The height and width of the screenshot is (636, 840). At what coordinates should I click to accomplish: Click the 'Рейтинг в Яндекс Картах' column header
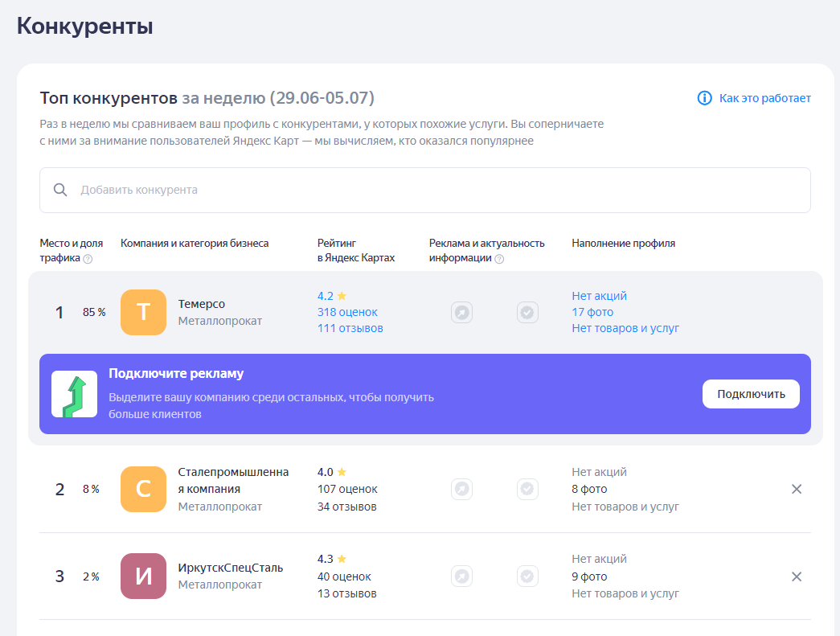pyautogui.click(x=356, y=250)
